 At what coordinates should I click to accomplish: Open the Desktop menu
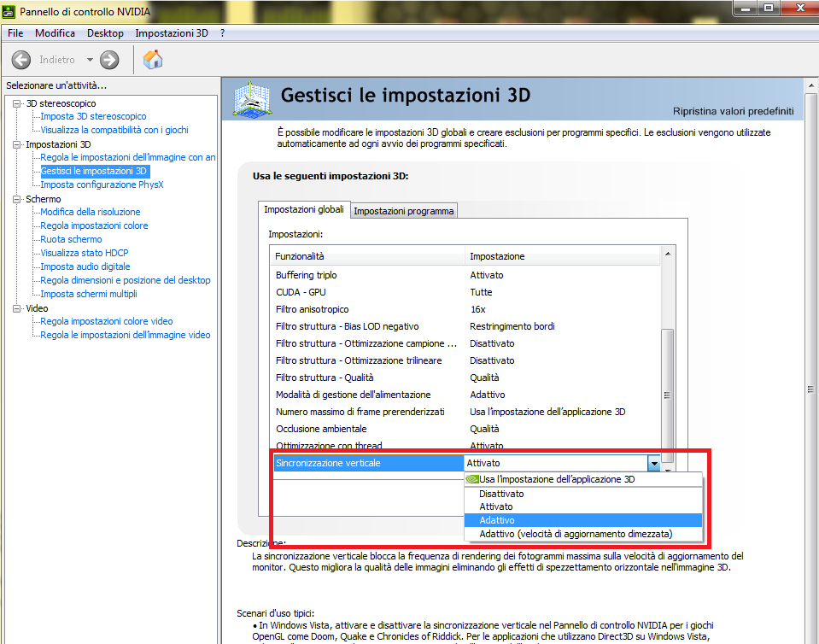105,33
